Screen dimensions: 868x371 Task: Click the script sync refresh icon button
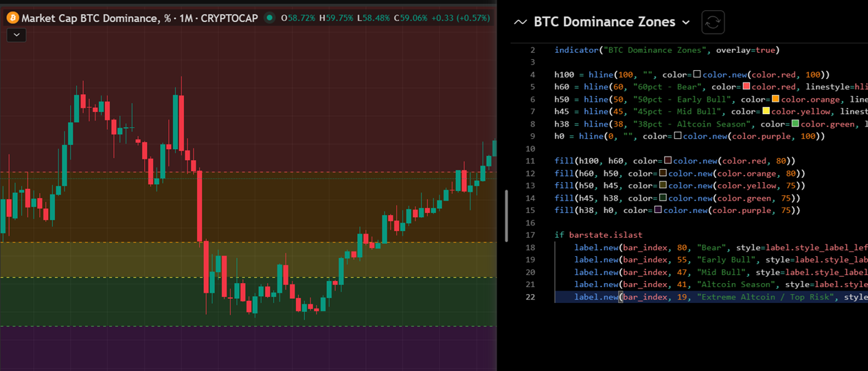point(713,22)
